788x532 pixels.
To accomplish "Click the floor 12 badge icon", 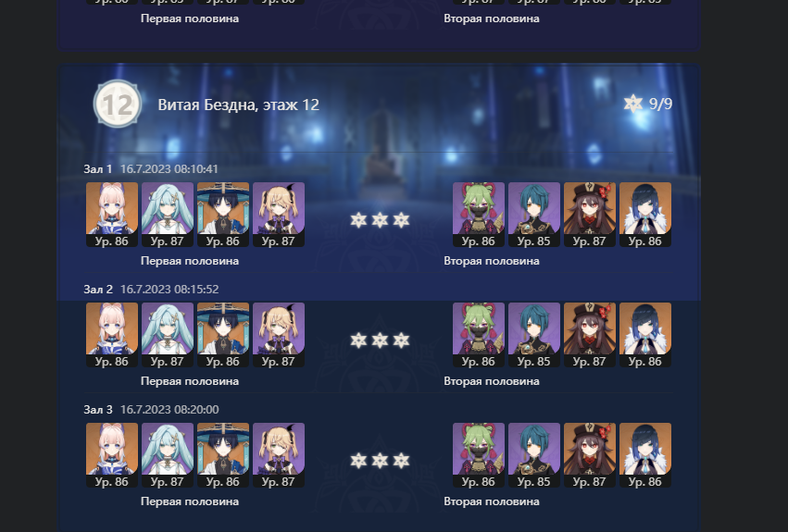I will tap(117, 104).
